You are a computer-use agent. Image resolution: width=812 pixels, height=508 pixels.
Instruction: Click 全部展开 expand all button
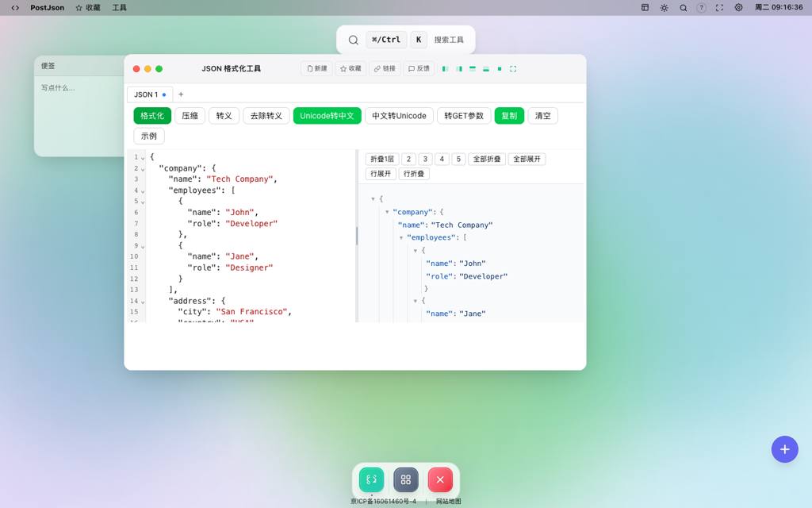pyautogui.click(x=527, y=159)
